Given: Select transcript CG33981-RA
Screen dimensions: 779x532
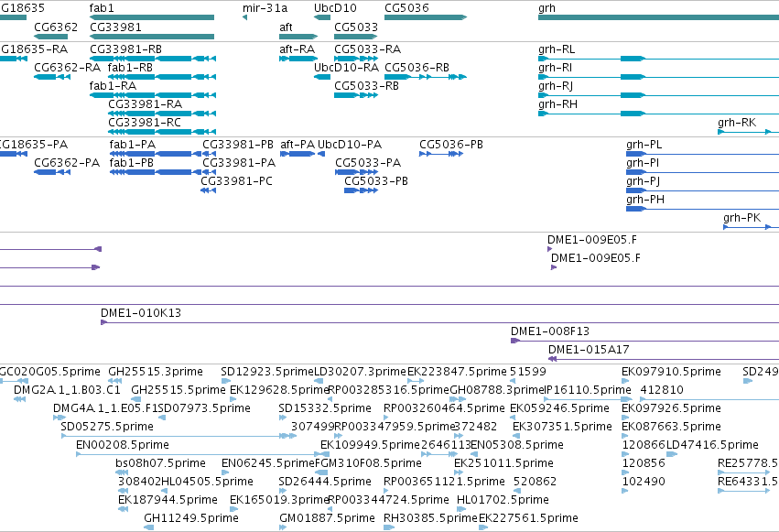Looking at the screenshot, I should click(162, 114).
